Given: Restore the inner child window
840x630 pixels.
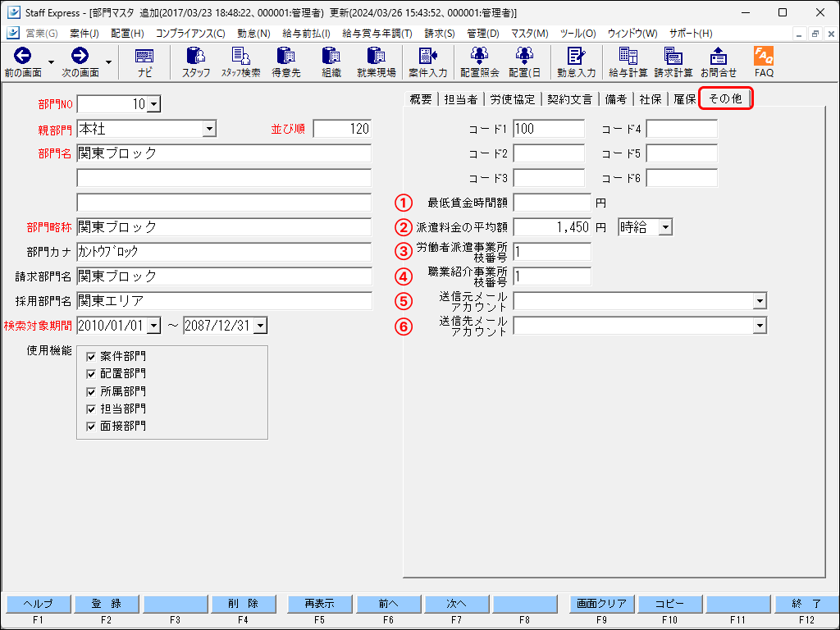Looking at the screenshot, I should (x=815, y=34).
